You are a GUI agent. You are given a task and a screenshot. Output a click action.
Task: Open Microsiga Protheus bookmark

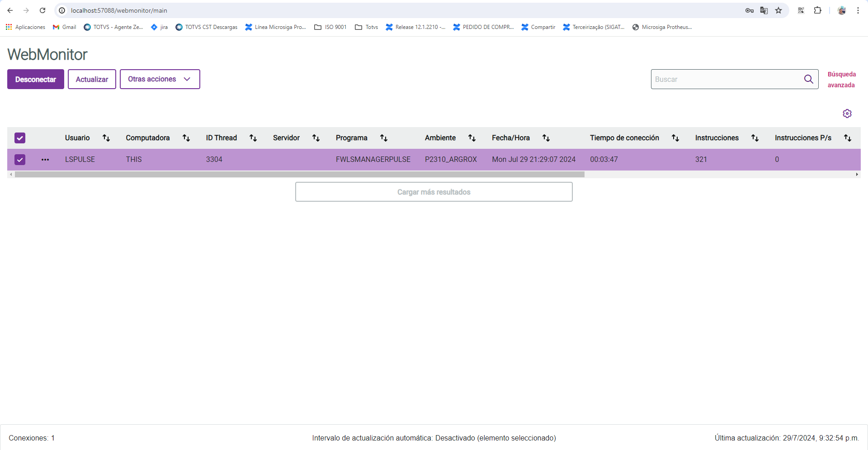(662, 27)
